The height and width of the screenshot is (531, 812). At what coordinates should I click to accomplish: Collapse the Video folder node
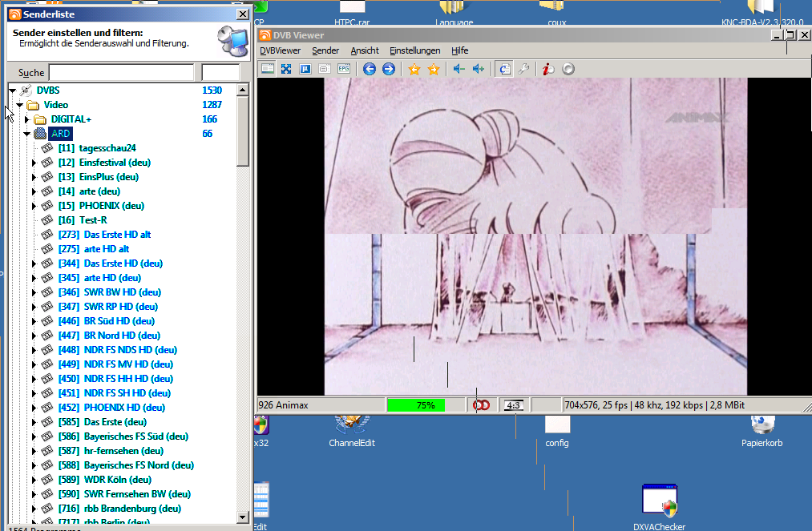point(20,105)
